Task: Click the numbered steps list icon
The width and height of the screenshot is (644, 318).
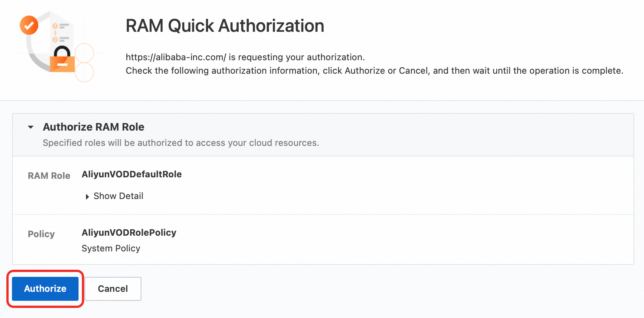Action: point(61,33)
